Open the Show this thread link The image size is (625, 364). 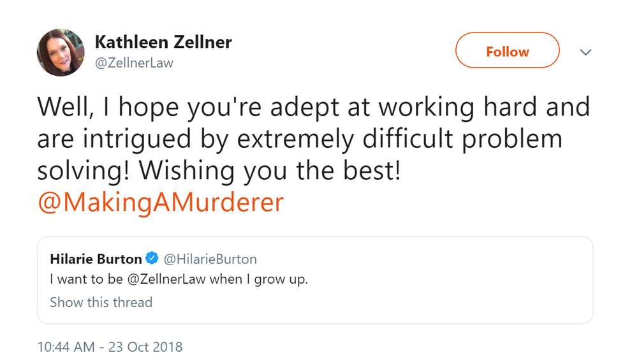click(101, 302)
